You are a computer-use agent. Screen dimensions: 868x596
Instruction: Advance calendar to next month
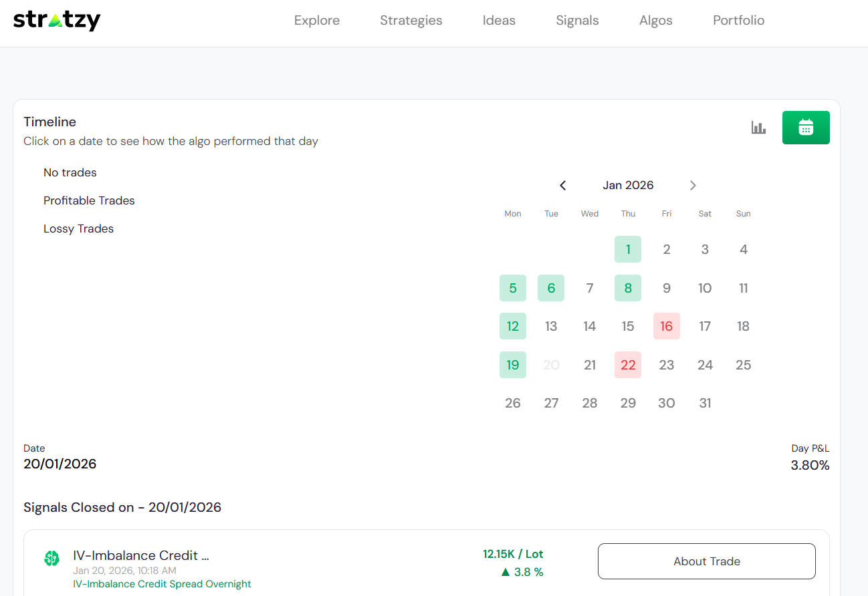(693, 185)
